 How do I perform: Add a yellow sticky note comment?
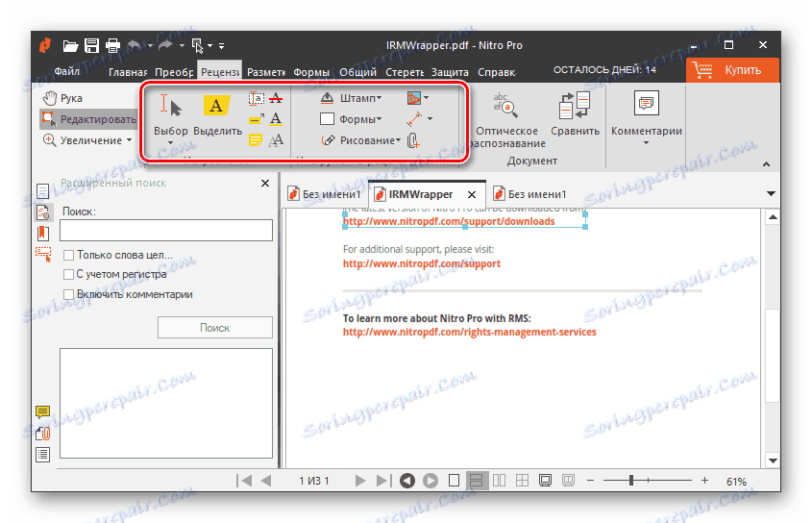(256, 140)
